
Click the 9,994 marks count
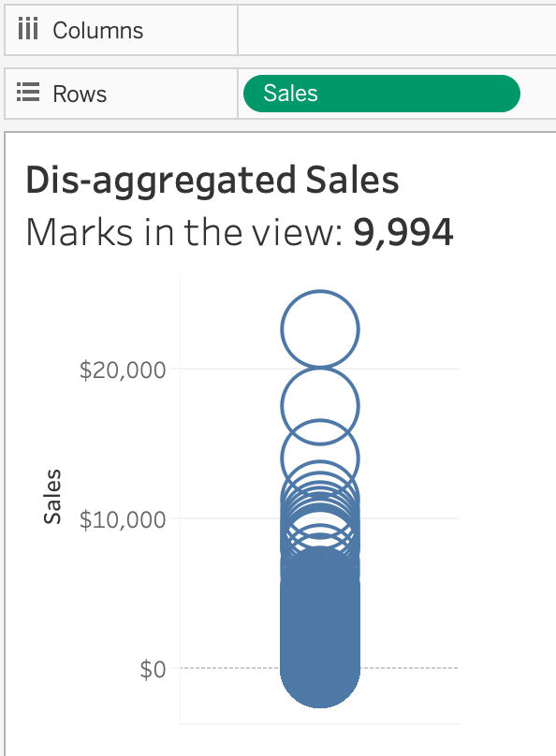coord(403,232)
